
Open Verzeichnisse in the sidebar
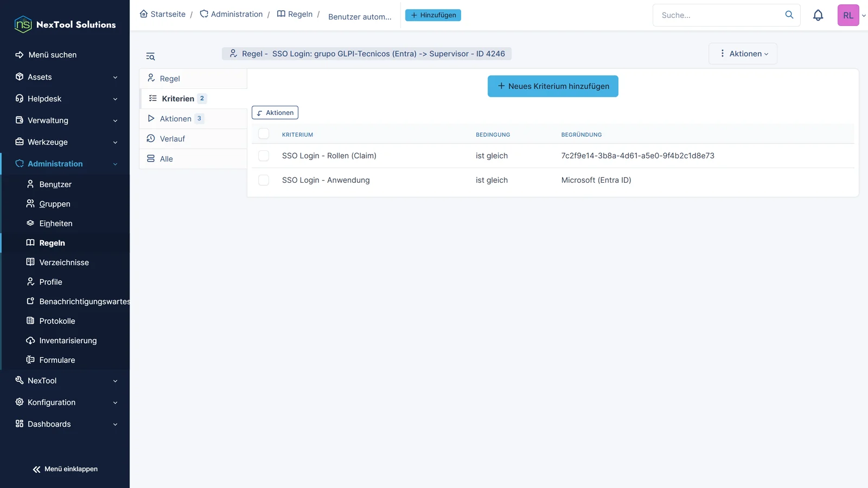[x=65, y=262]
